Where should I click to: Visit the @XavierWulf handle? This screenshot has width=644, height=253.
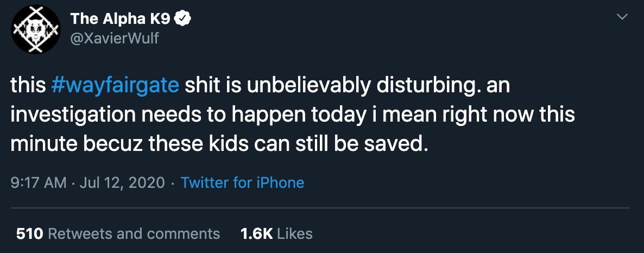[x=115, y=39]
